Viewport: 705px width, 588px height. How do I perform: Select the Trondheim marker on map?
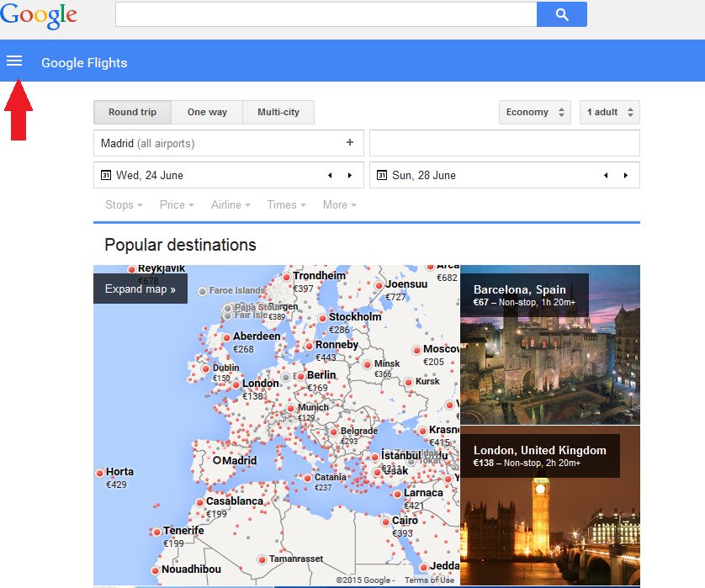(286, 277)
